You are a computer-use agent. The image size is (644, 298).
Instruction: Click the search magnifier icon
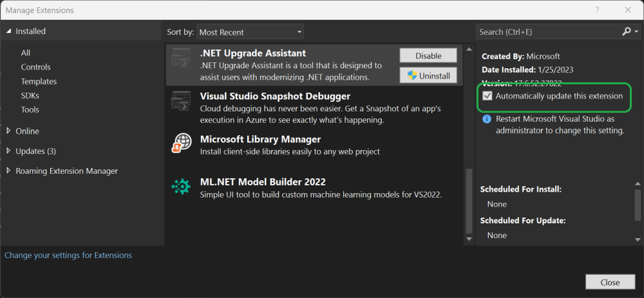(626, 32)
